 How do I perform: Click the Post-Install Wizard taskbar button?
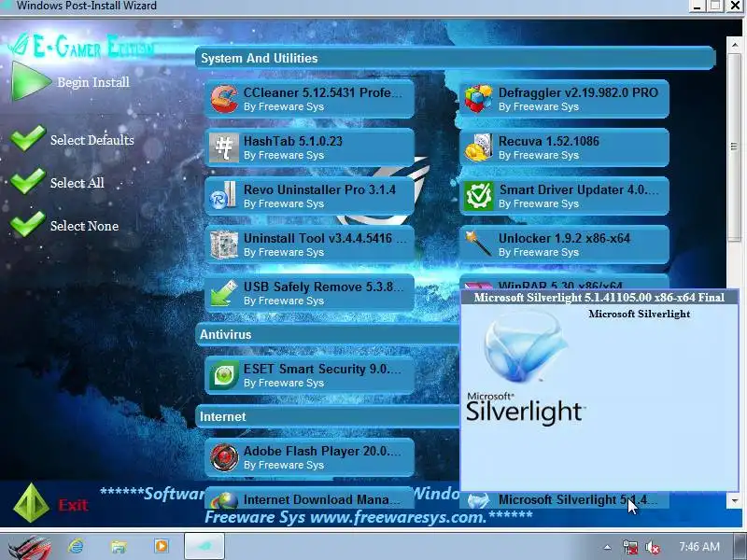(204, 546)
